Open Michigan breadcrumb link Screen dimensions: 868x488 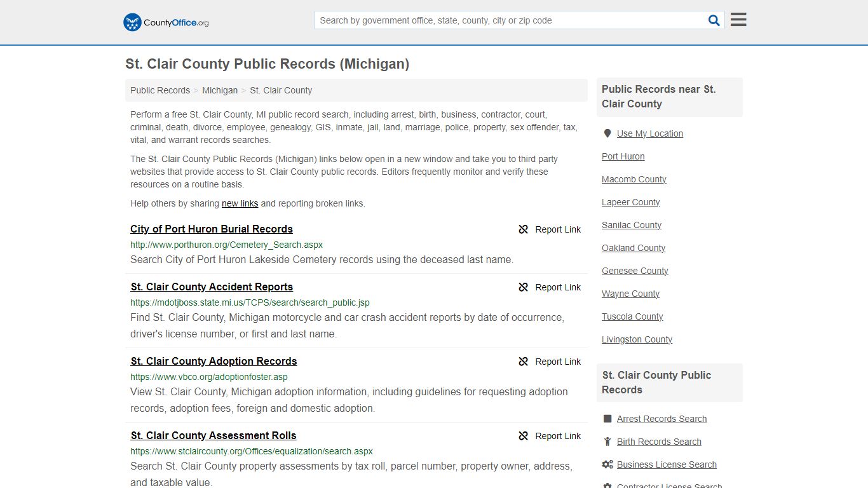click(220, 90)
